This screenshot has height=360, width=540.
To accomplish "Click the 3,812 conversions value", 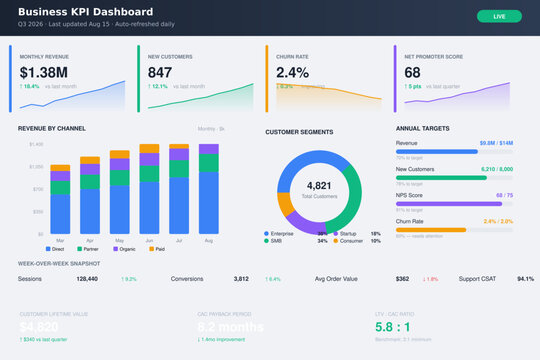I will point(241,279).
